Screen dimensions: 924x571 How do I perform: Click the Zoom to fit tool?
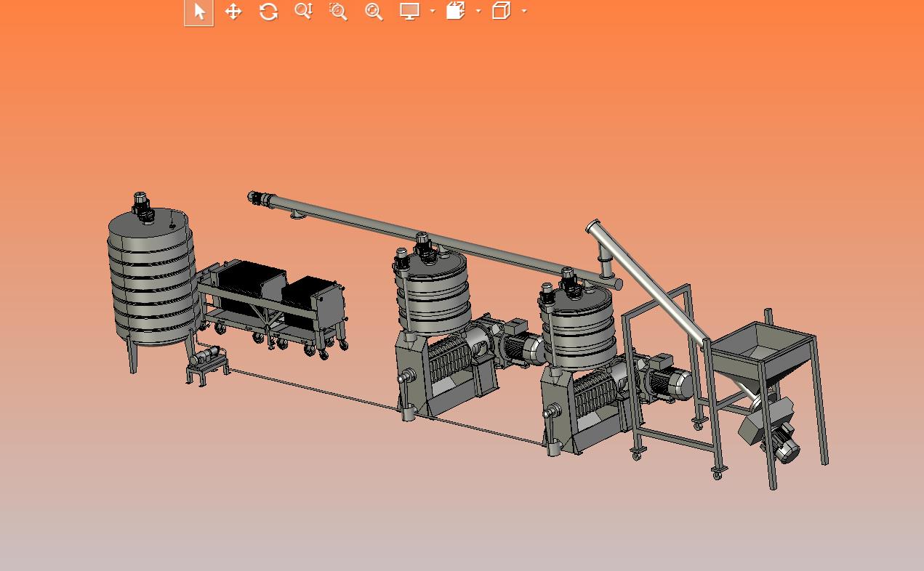pos(374,11)
